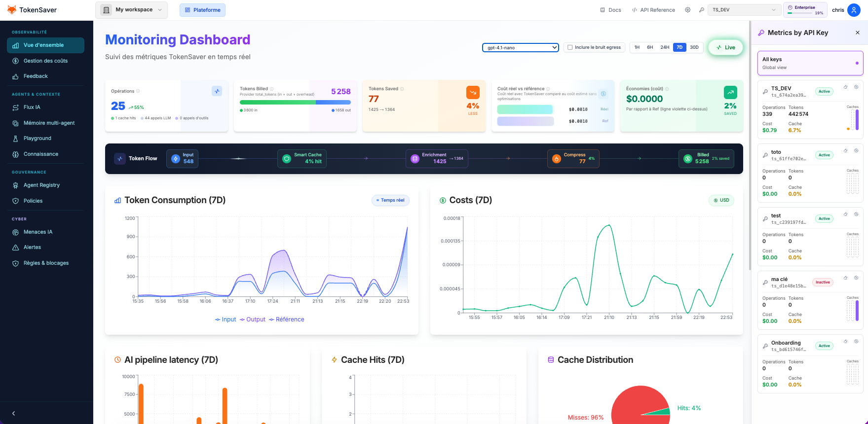Click eraser icon on toto key card

845,150
